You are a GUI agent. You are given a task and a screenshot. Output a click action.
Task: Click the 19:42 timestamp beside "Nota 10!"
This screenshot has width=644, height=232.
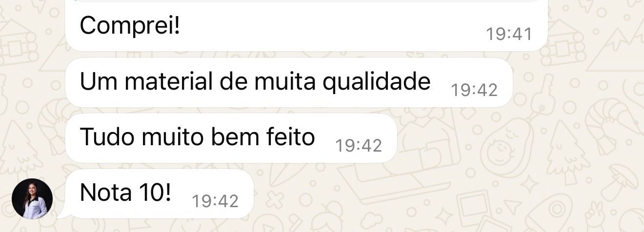(215, 201)
